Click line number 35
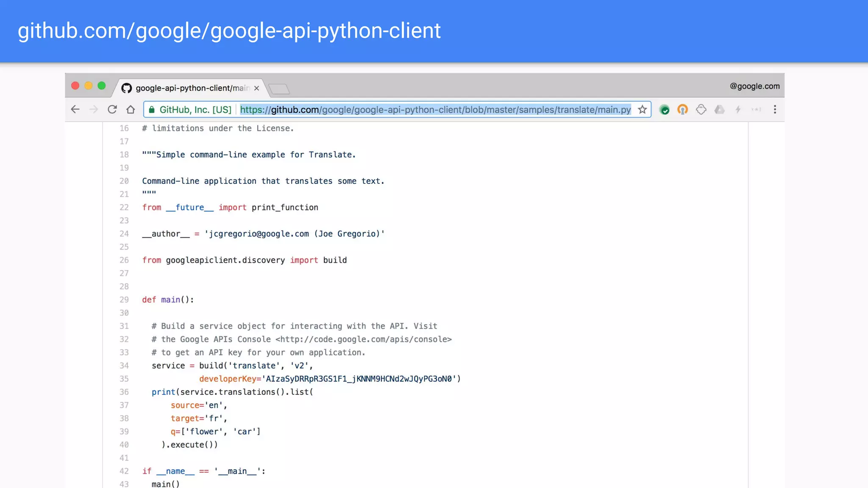868x488 pixels. [x=124, y=379]
